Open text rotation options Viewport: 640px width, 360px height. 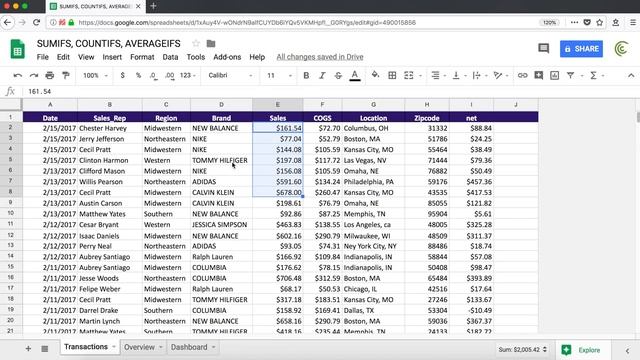[x=500, y=76]
